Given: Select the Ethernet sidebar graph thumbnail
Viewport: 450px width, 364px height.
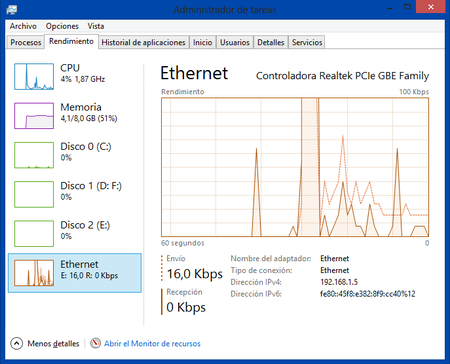Looking at the screenshot, I should pos(34,273).
